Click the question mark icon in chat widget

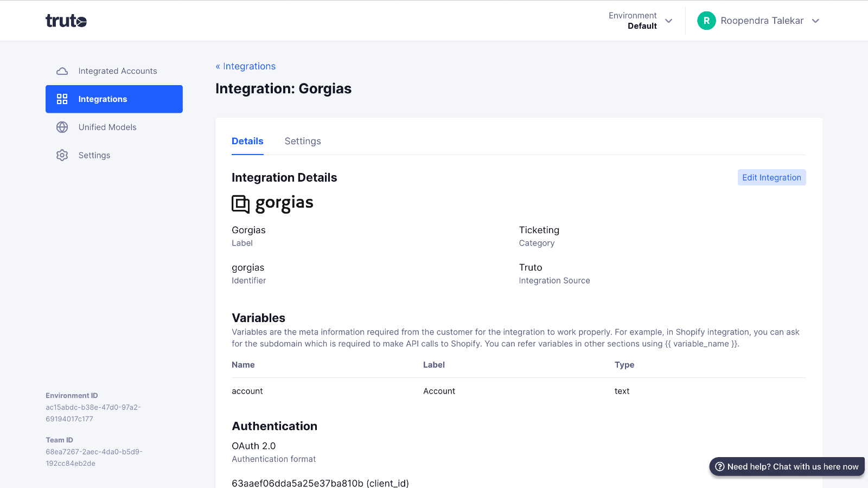point(720,466)
